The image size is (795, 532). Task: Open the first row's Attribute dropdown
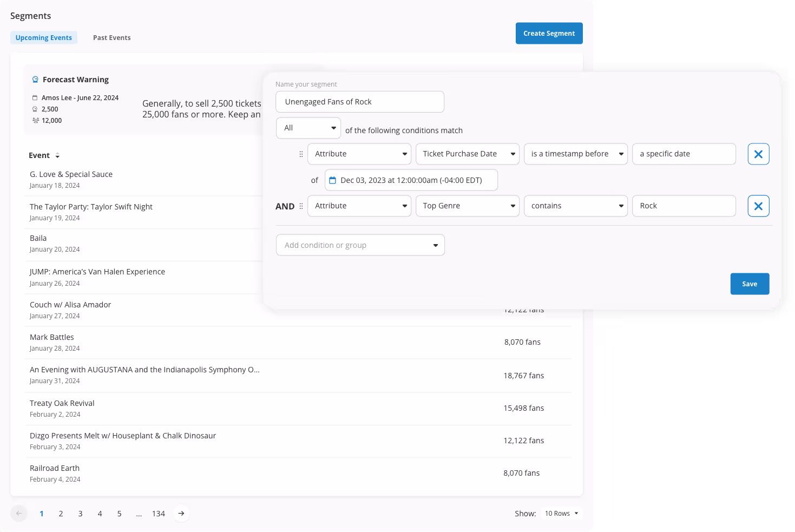pos(359,154)
